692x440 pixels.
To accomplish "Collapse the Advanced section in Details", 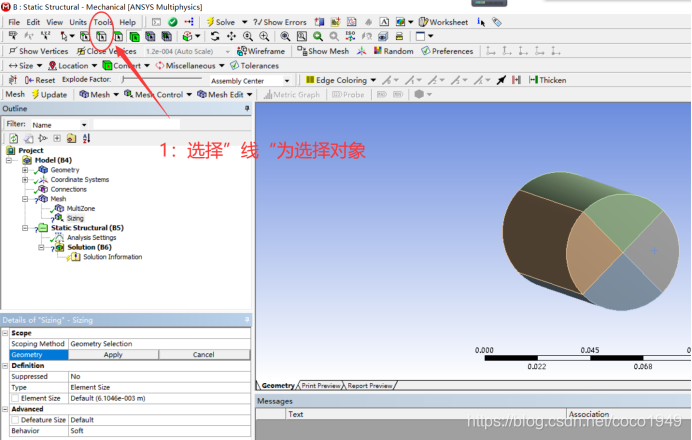I will point(5,409).
